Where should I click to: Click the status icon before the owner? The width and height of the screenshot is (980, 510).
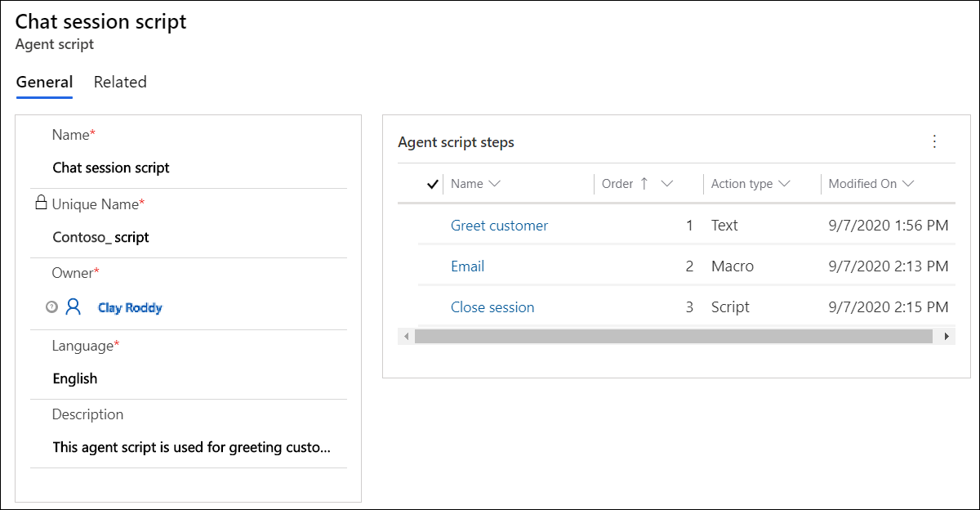[51, 307]
